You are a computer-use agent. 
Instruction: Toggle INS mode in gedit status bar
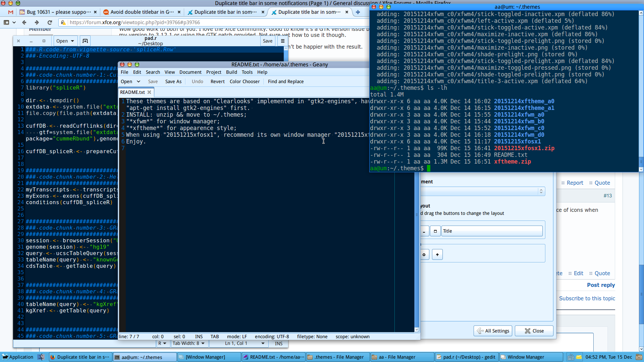click(279, 343)
